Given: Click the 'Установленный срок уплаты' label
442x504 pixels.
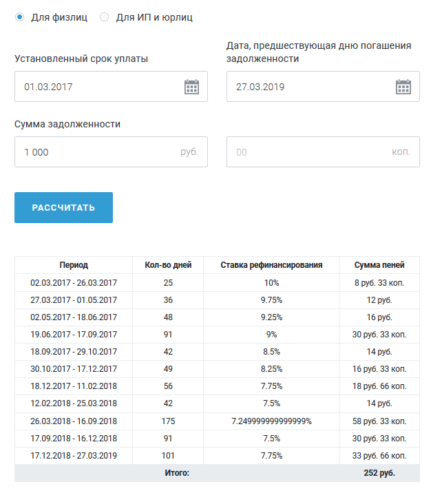Looking at the screenshot, I should tap(81, 59).
